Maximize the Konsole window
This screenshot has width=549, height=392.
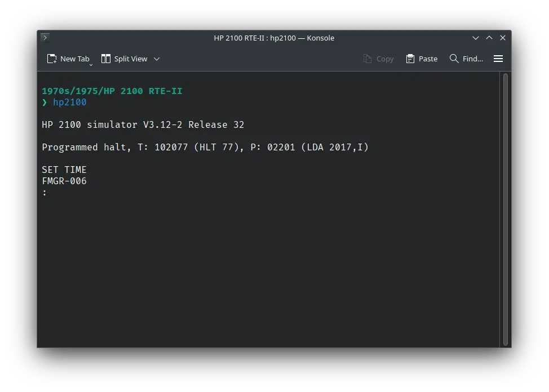pos(489,38)
